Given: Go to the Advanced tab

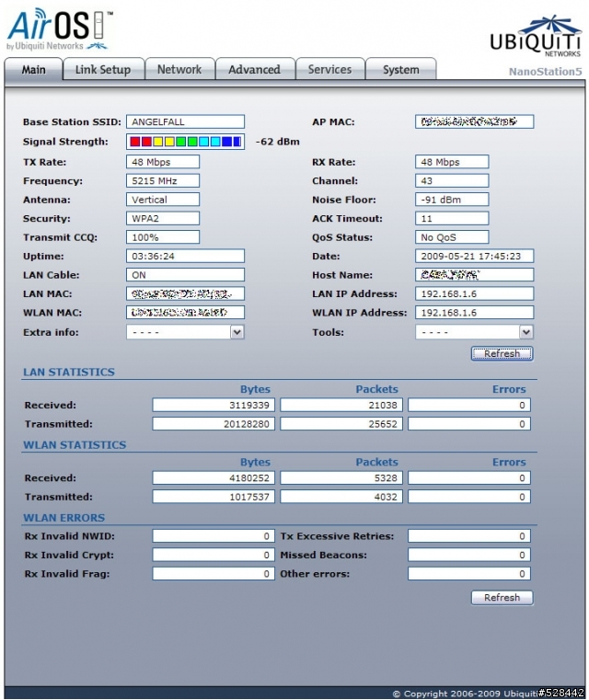Looking at the screenshot, I should [x=255, y=70].
